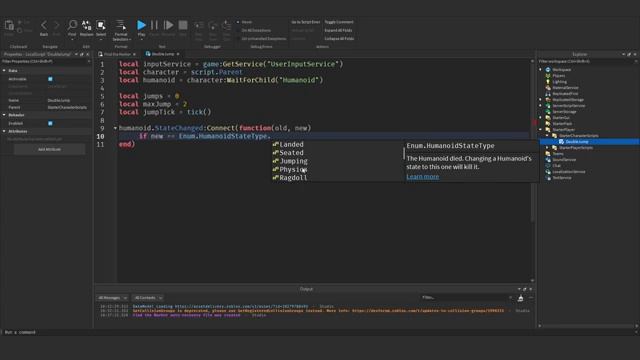Select MaterialService in Explorer
The height and width of the screenshot is (360, 640).
tap(565, 88)
